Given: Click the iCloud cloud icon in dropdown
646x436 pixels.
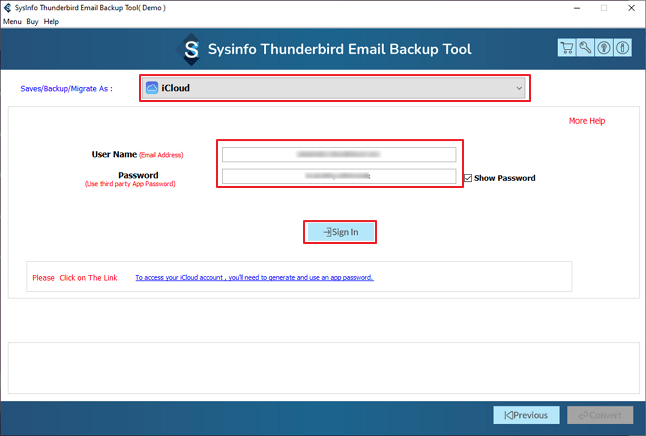Looking at the screenshot, I should (x=152, y=88).
